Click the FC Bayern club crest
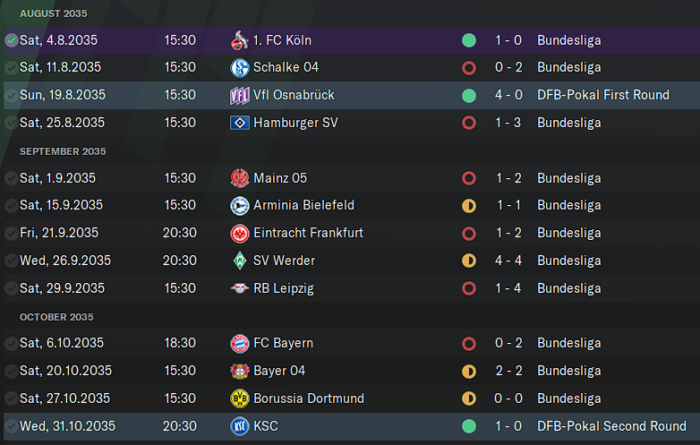700x445 pixels. tap(240, 343)
